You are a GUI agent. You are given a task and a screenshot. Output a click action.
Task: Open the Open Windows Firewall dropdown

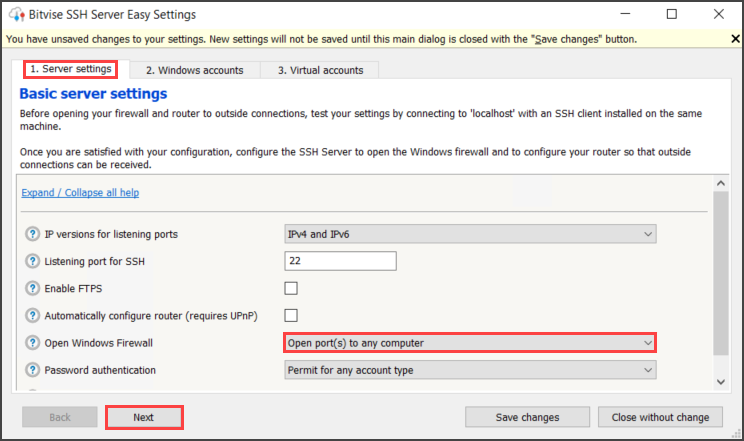tap(470, 343)
